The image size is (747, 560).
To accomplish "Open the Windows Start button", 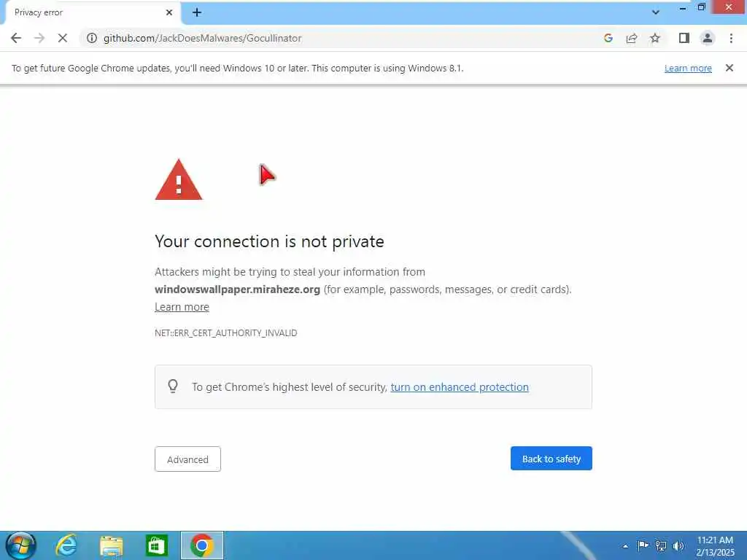I will [x=20, y=545].
